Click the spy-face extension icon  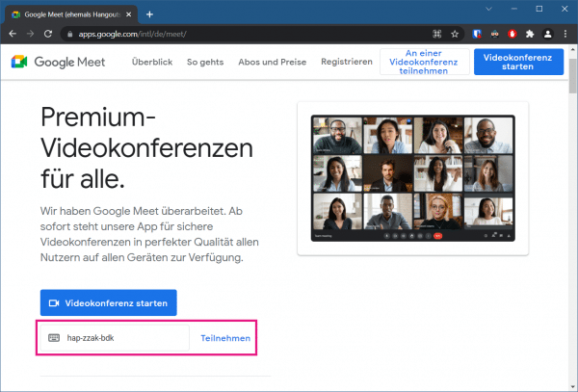pyautogui.click(x=494, y=34)
